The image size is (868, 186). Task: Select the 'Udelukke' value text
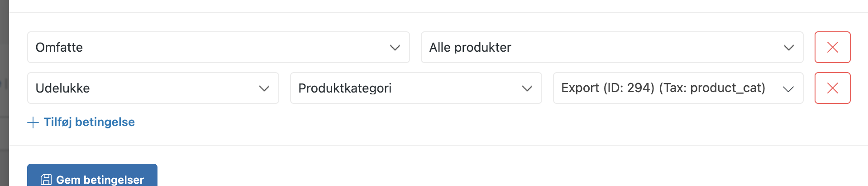click(x=63, y=88)
